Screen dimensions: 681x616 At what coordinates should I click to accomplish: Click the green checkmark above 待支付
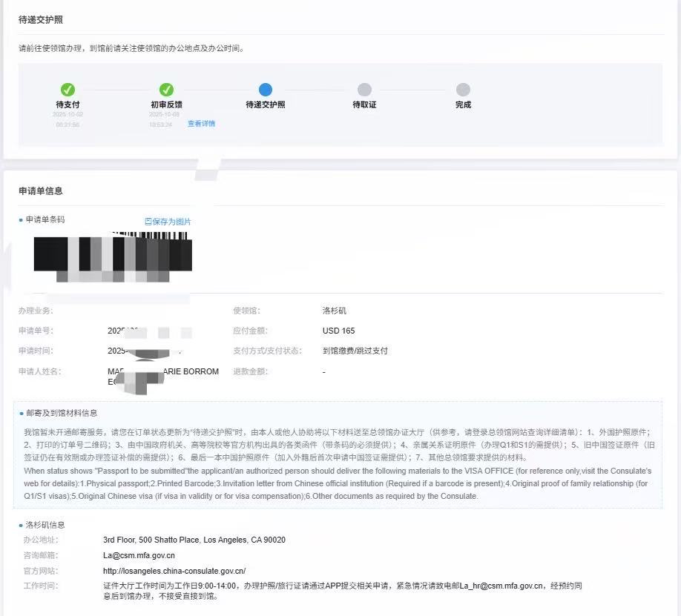pos(68,90)
